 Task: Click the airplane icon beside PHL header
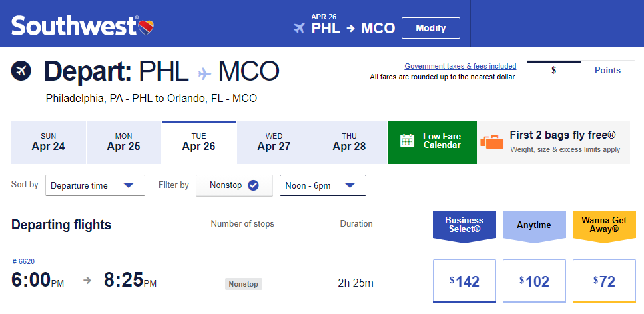(300, 29)
